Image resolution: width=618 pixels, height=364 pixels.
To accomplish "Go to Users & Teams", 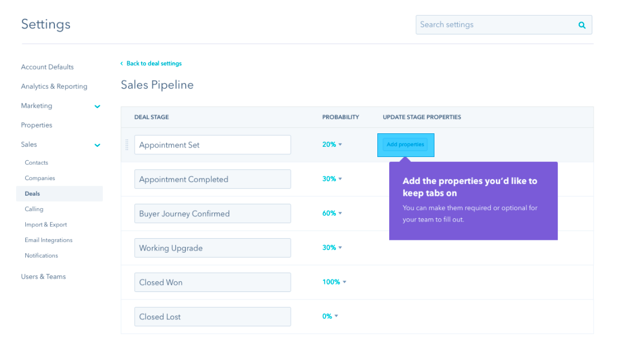I will (x=43, y=277).
